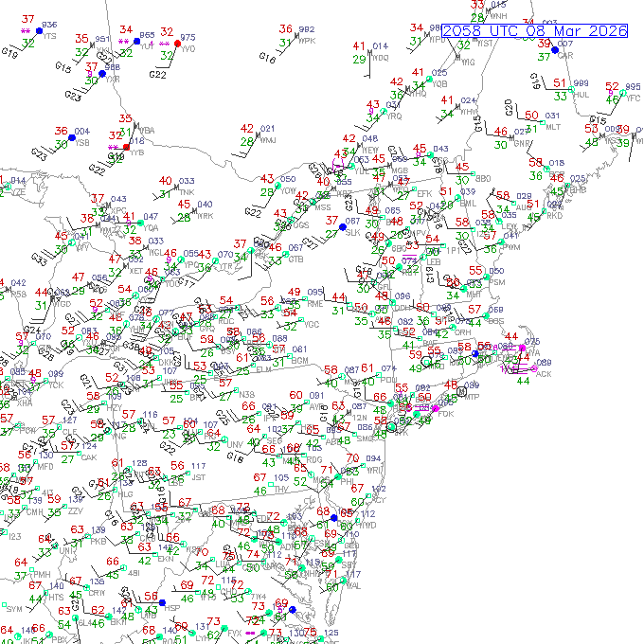Viewport: 644px width, 644px height.
Task: Click the blue station dot at CAR
Action: pos(555,50)
